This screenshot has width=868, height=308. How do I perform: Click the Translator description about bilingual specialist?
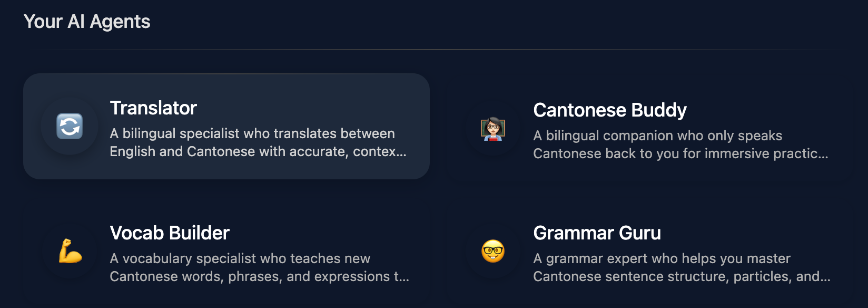click(x=258, y=142)
